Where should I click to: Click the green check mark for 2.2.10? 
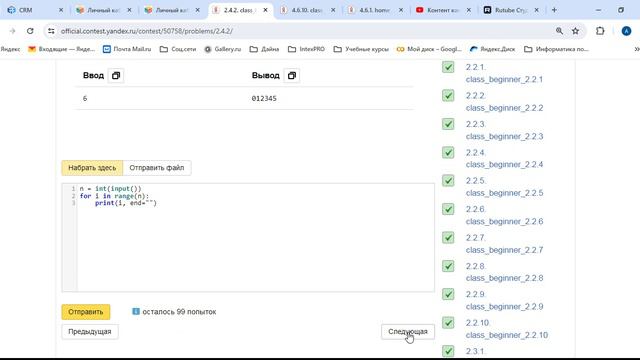(x=448, y=323)
